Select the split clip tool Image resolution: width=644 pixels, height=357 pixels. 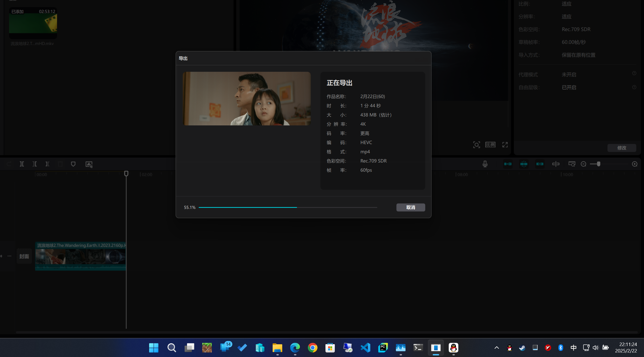(22, 164)
